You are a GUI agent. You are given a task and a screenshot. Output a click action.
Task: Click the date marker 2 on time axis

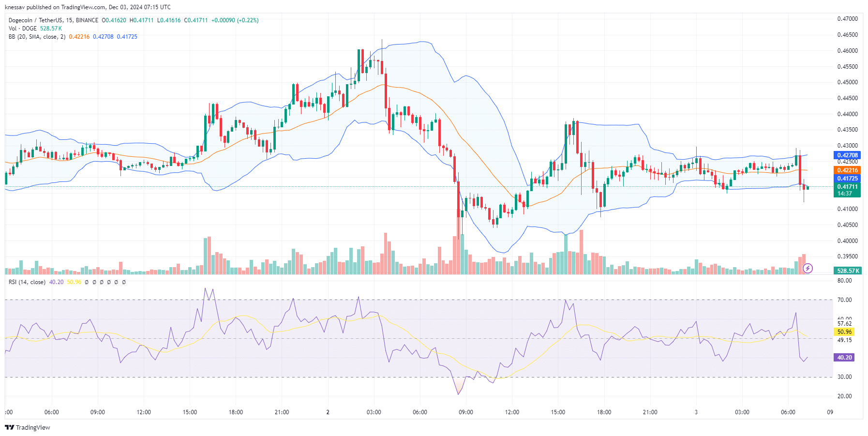click(x=328, y=412)
